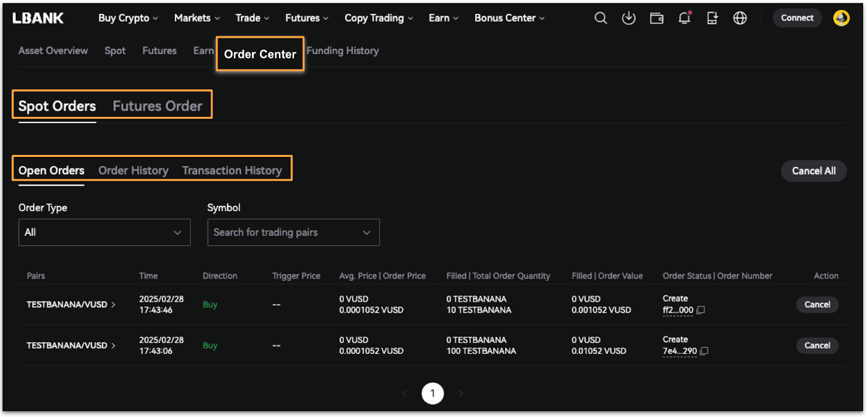Click the Buy direction in second row
This screenshot has width=868, height=417.
210,345
